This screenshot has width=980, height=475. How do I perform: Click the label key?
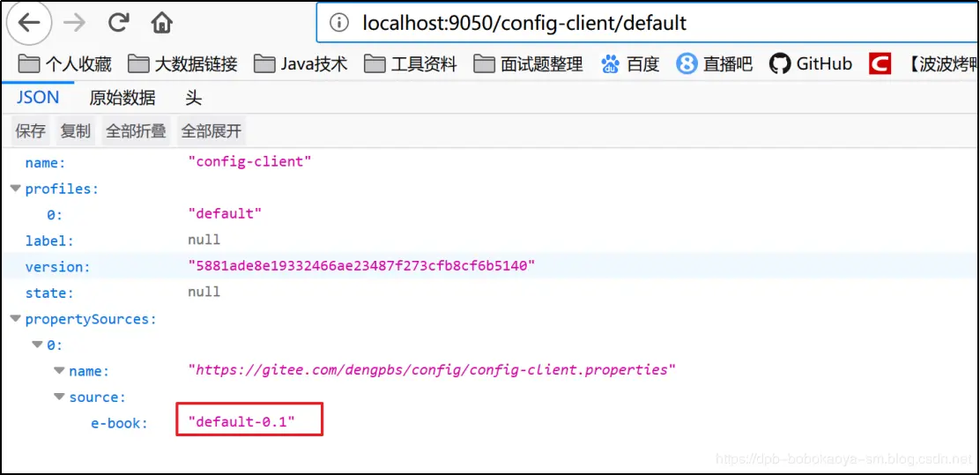[x=49, y=241]
